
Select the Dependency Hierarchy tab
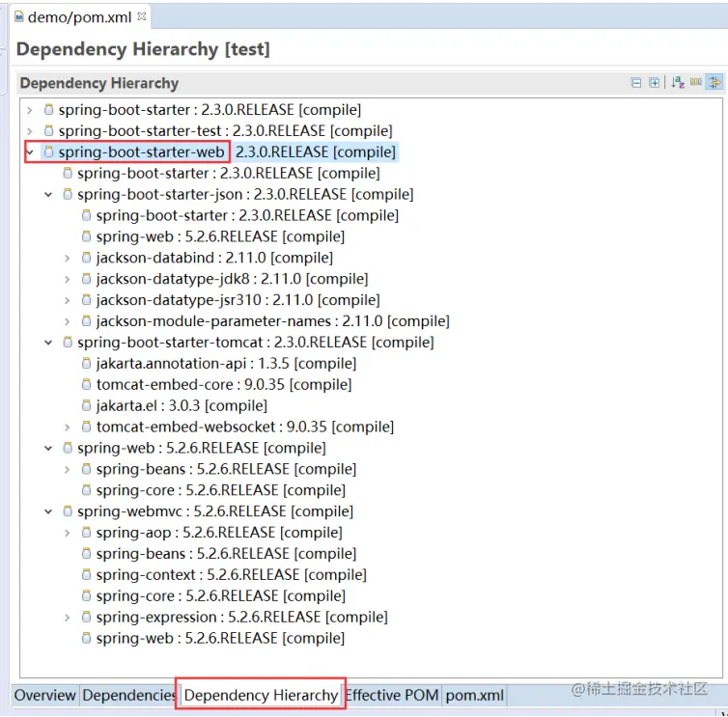point(261,695)
